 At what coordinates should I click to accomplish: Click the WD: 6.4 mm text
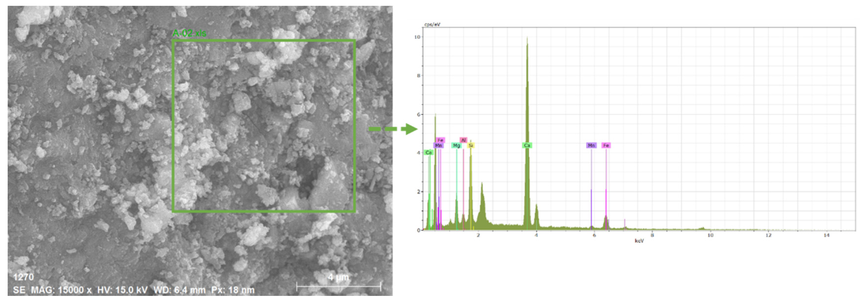tap(179, 290)
